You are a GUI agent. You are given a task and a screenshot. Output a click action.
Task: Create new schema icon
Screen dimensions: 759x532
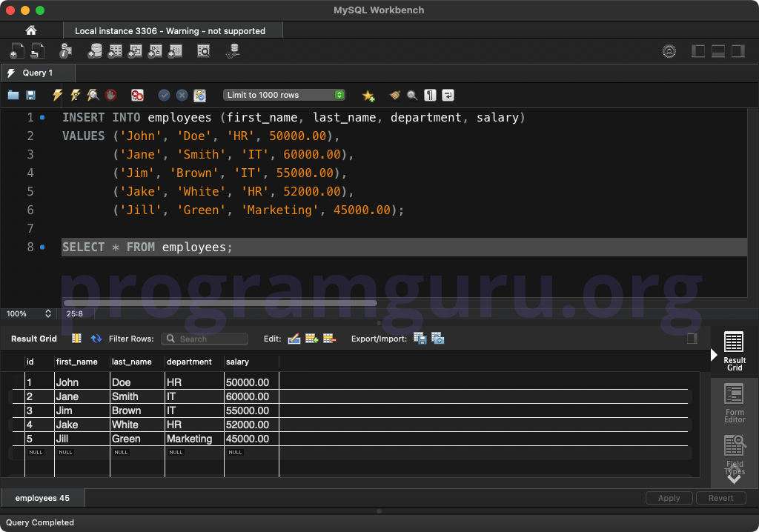[95, 51]
